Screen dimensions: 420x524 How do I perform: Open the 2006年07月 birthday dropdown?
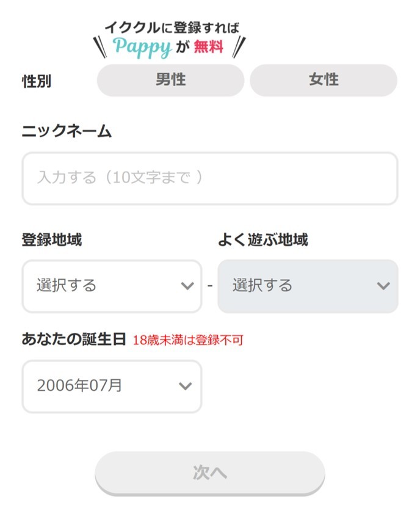click(x=110, y=386)
